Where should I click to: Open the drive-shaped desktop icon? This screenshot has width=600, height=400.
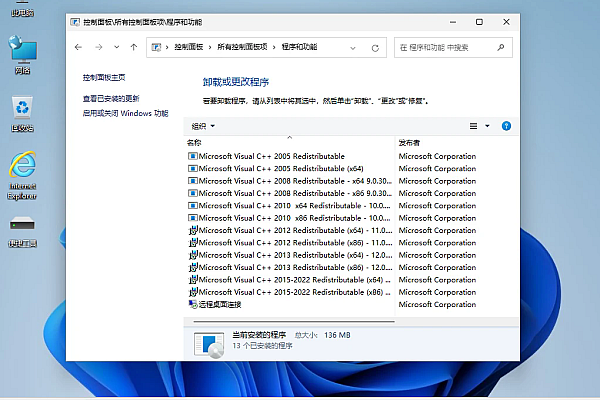click(x=23, y=232)
